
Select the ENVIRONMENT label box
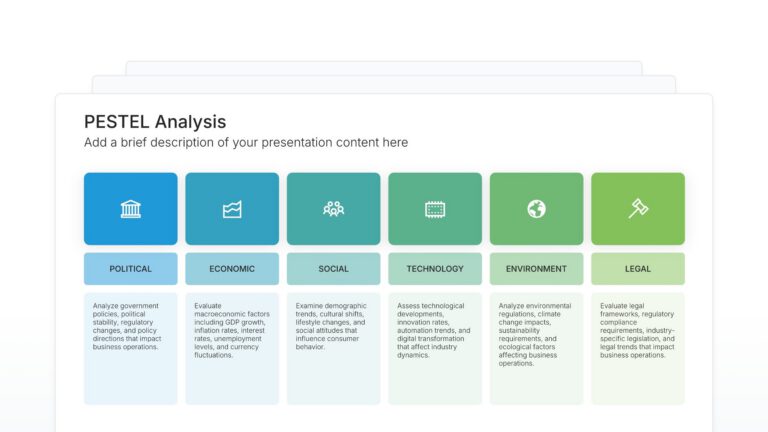pos(536,269)
